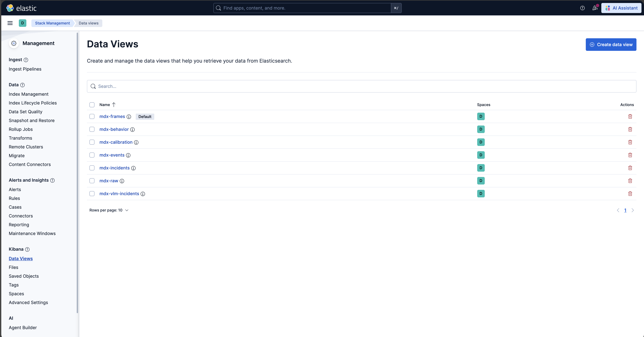Open the newsfeed notifications icon
This screenshot has width=644, height=337.
[595, 8]
